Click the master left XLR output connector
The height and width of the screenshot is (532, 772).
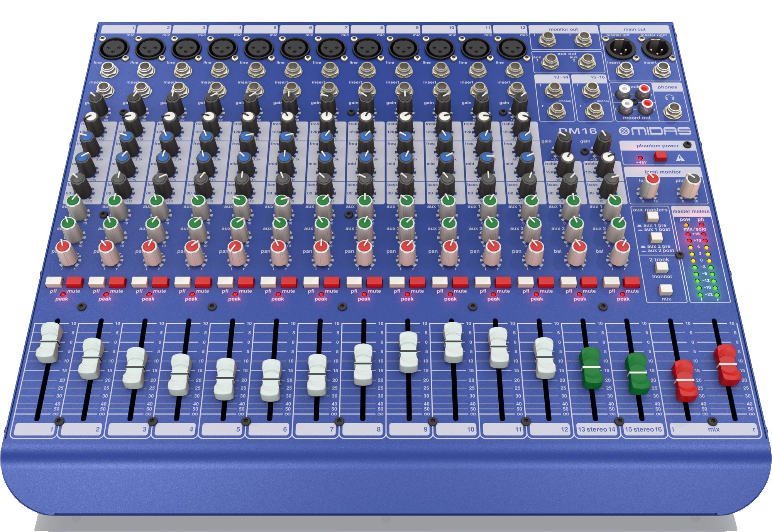[x=620, y=49]
